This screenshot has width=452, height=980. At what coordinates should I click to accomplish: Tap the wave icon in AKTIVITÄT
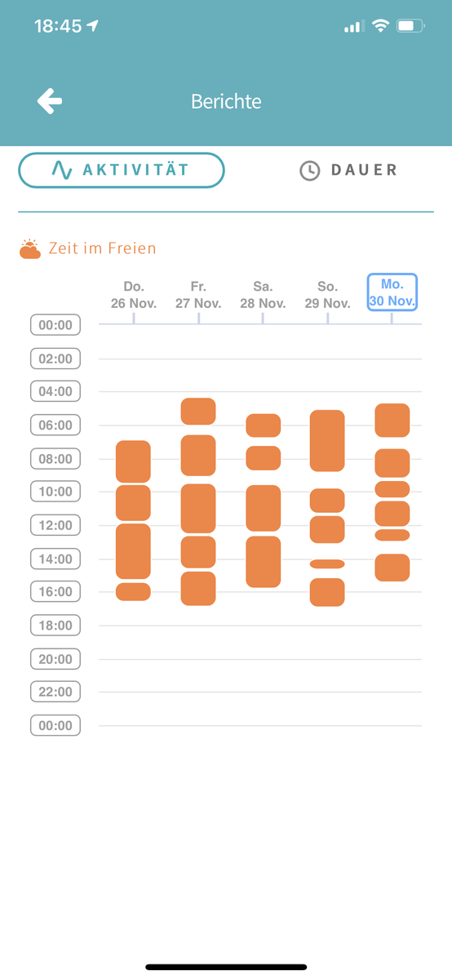point(62,170)
